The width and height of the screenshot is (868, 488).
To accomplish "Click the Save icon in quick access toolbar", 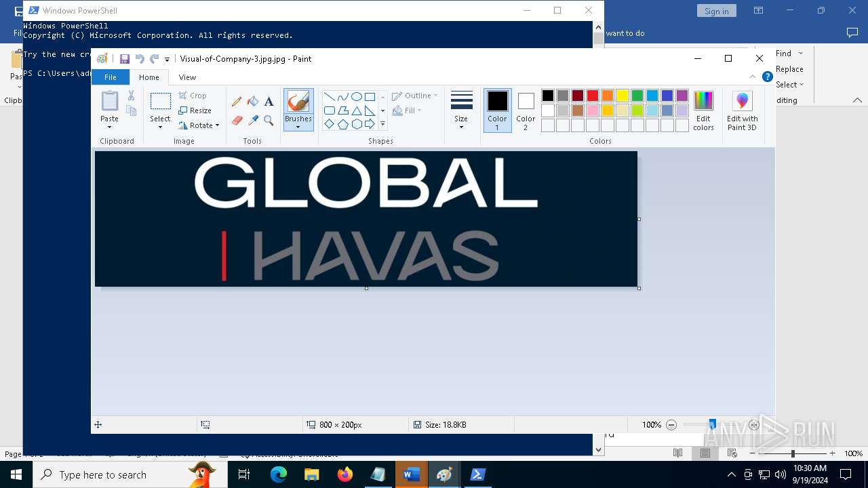I will click(125, 59).
